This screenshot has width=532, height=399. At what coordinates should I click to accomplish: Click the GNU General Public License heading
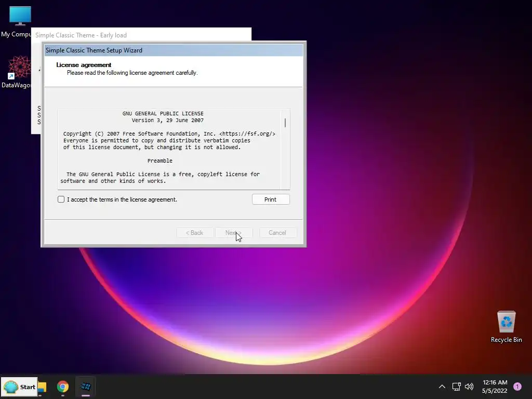[x=163, y=114]
